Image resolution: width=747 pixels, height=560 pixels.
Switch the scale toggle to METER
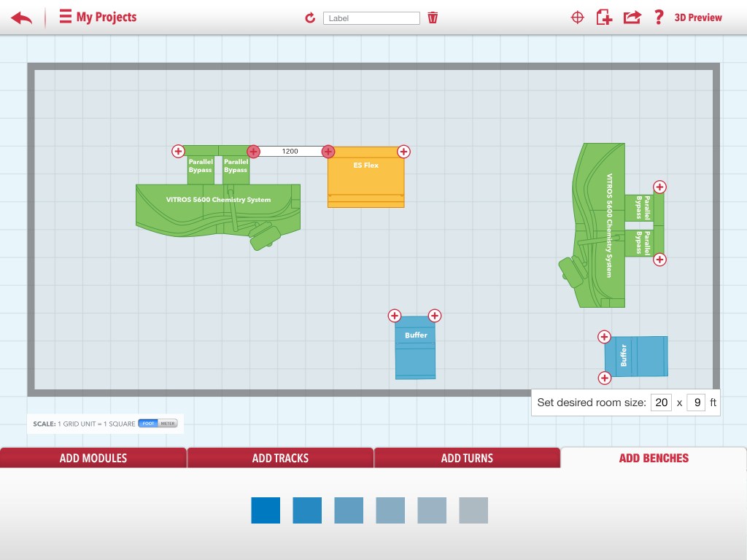tap(167, 423)
